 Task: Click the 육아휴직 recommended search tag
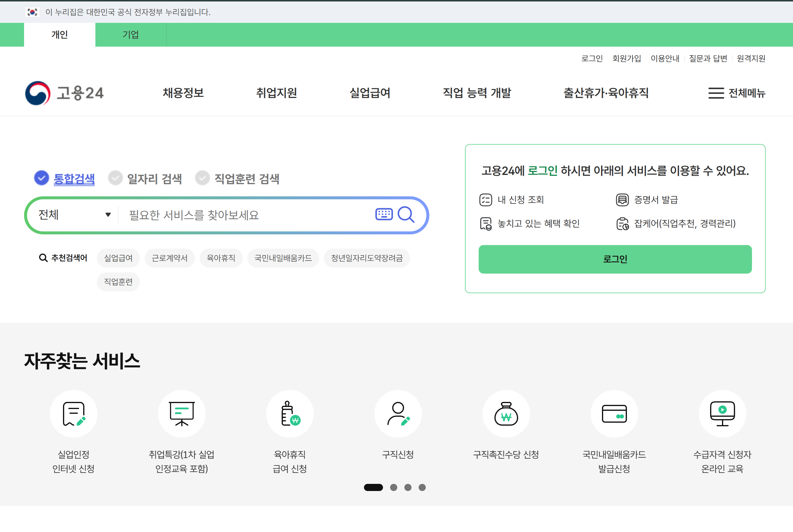point(221,258)
